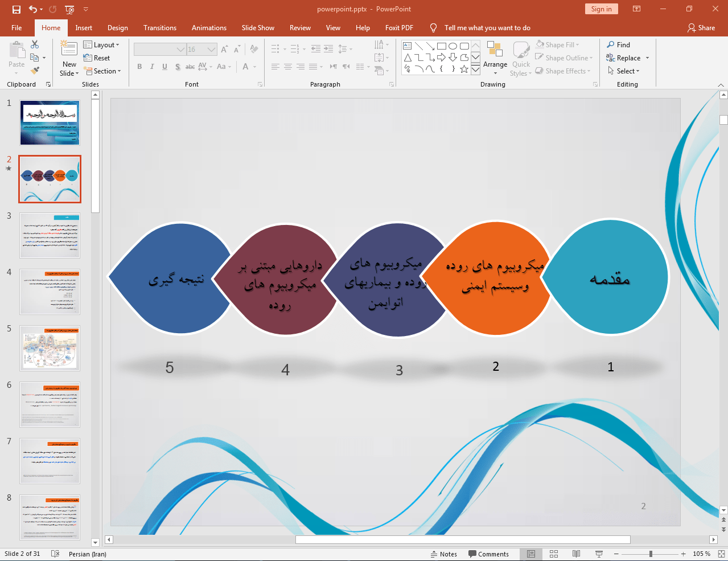This screenshot has height=561, width=728.
Task: Click the spell check icon in status bar
Action: click(55, 554)
